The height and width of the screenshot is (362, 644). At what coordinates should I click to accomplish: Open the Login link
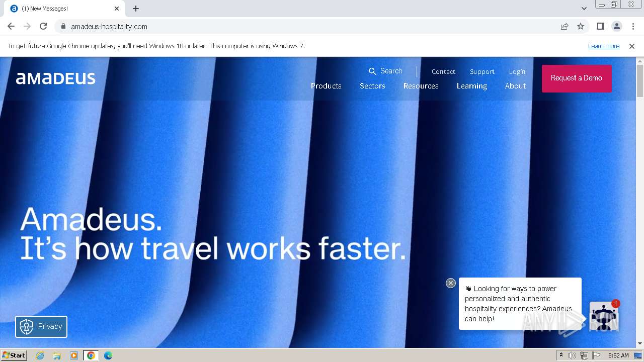click(517, 71)
